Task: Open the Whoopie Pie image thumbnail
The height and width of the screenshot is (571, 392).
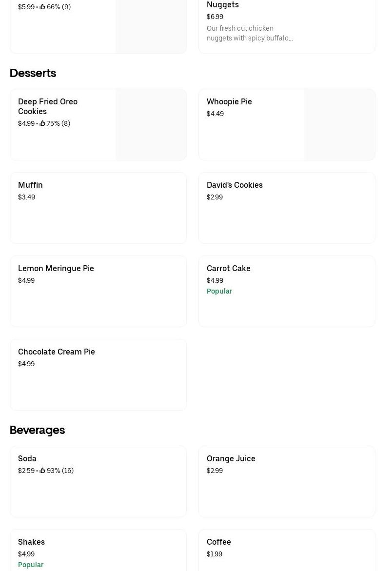Action: [x=339, y=124]
